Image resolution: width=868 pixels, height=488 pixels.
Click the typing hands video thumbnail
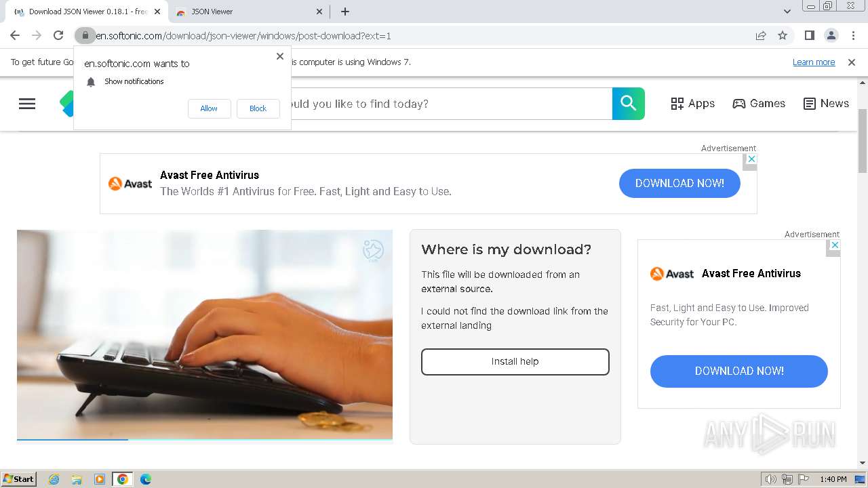coord(205,334)
